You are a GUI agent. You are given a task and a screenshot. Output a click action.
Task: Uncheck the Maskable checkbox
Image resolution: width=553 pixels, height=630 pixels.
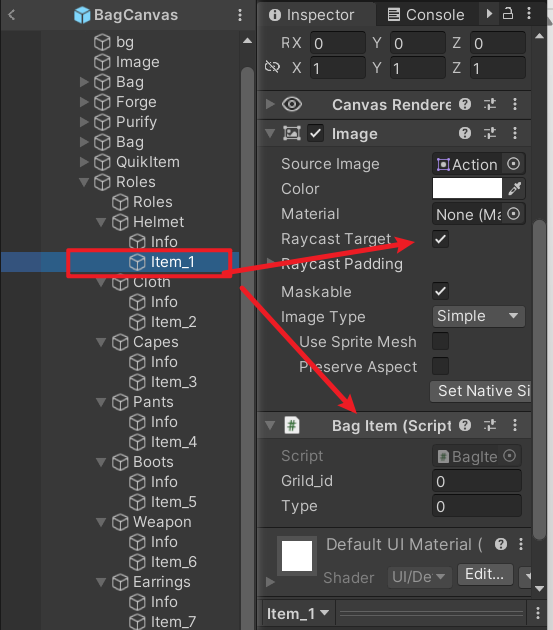440,291
